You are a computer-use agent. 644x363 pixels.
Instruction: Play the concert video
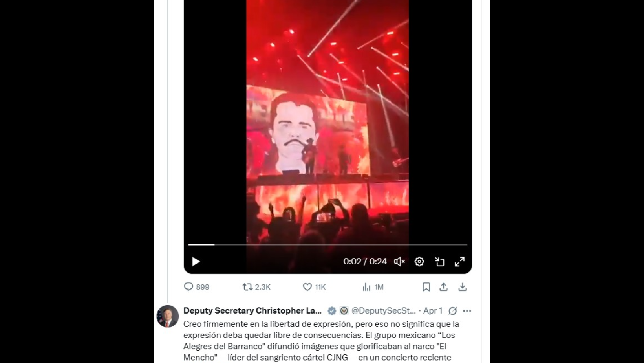pos(196,262)
